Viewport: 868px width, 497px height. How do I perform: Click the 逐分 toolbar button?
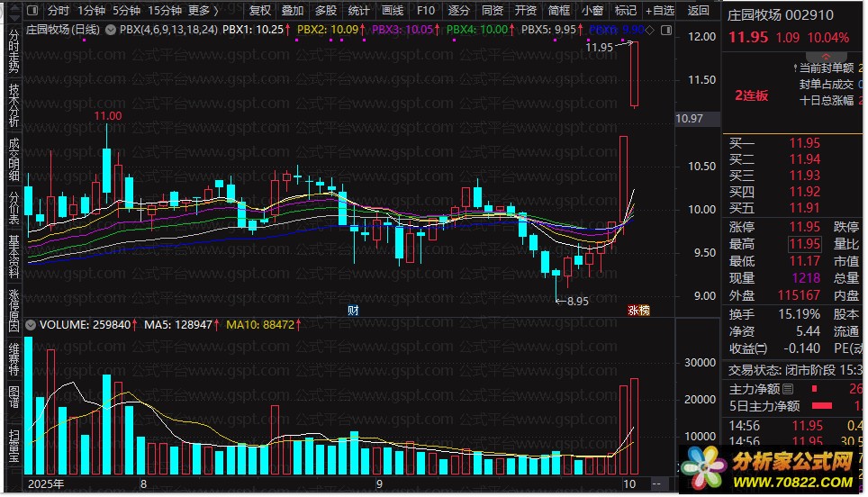(459, 11)
